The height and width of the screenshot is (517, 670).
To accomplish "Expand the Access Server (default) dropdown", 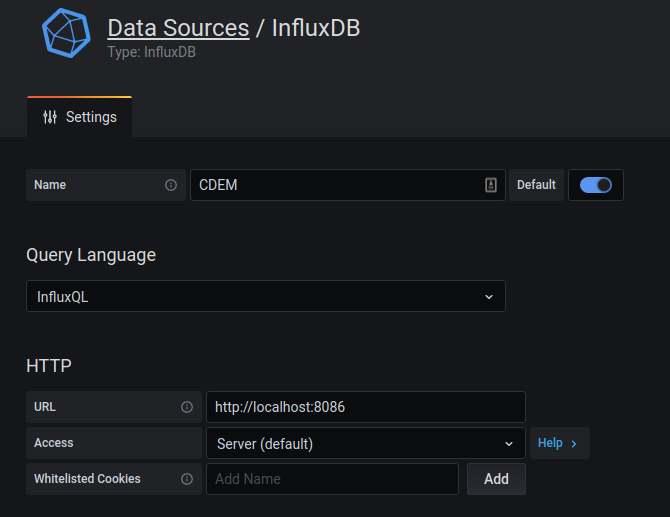I will pos(366,443).
